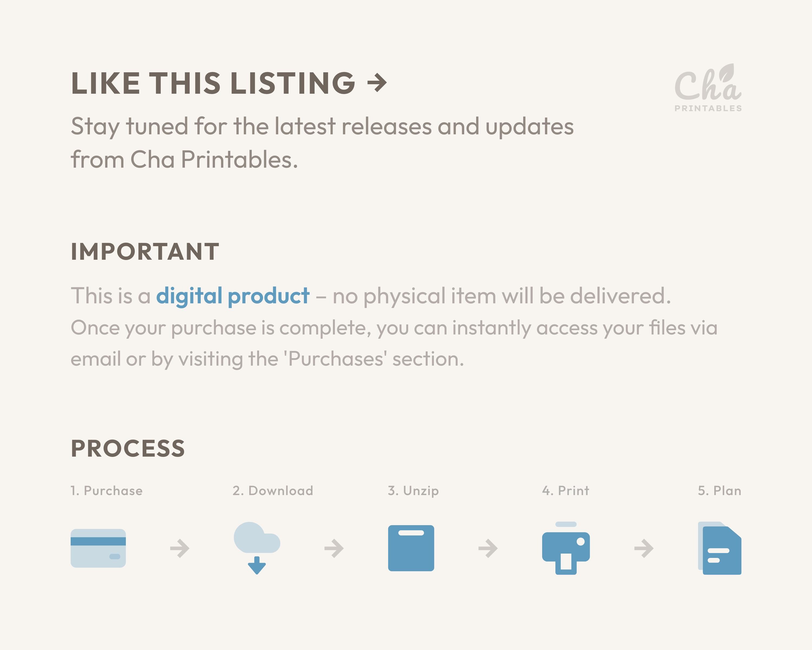The height and width of the screenshot is (650, 812).
Task: Click the Cha Printables logo
Action: pyautogui.click(x=708, y=88)
